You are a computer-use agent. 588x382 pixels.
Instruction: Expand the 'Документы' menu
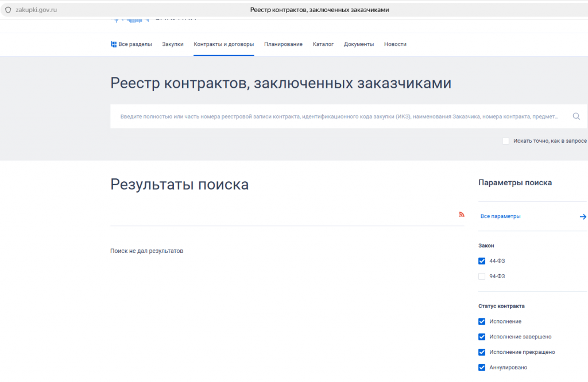[x=359, y=44]
